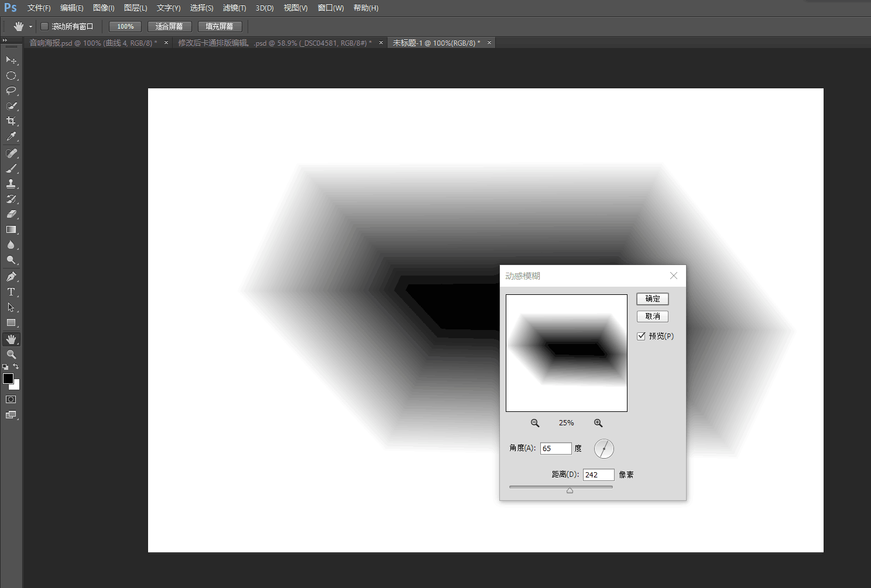Select the Move tool
Image resolution: width=871 pixels, height=588 pixels.
(11, 60)
